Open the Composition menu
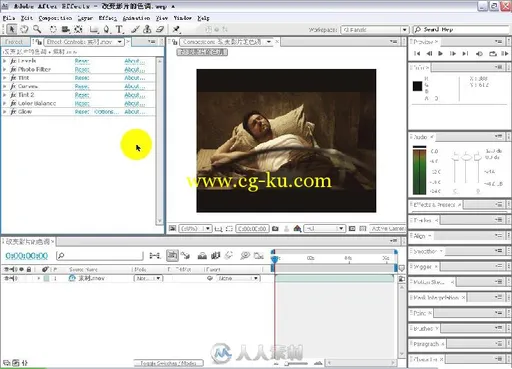Screen dimensions: 512x369 (55, 18)
